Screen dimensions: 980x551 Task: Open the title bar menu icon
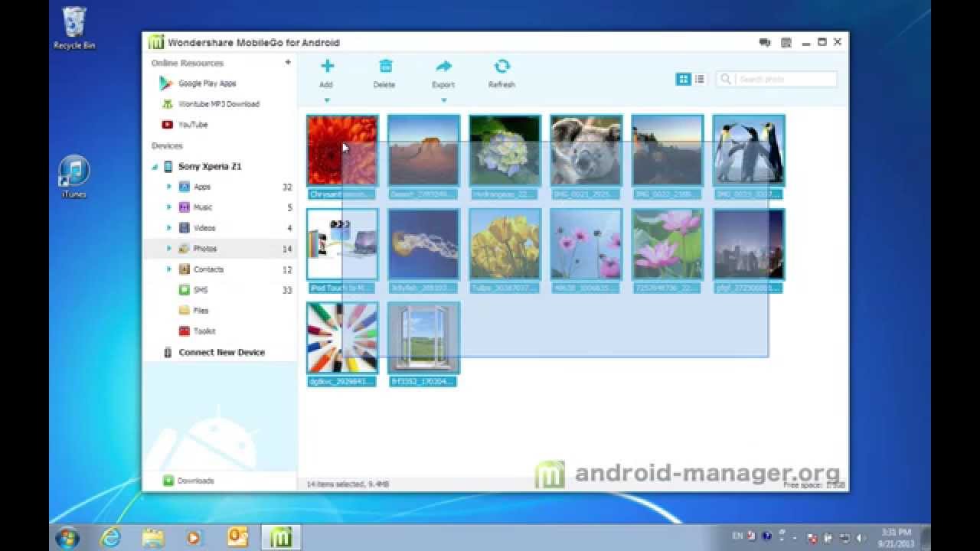[786, 43]
